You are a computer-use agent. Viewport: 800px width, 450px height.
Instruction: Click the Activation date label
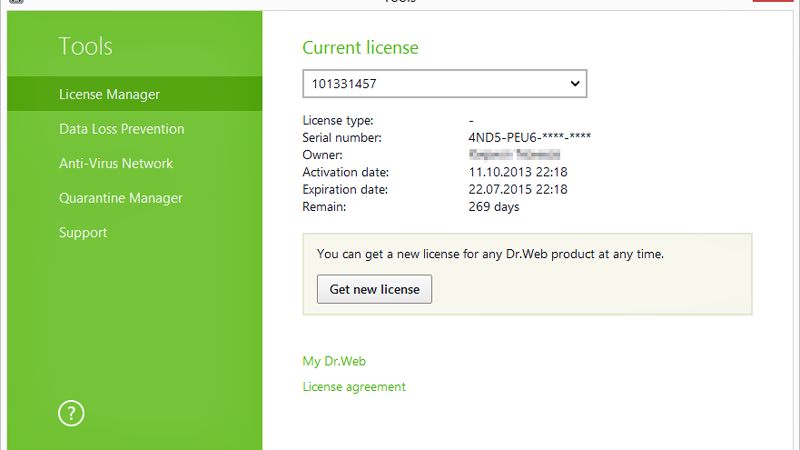pyautogui.click(x=345, y=172)
